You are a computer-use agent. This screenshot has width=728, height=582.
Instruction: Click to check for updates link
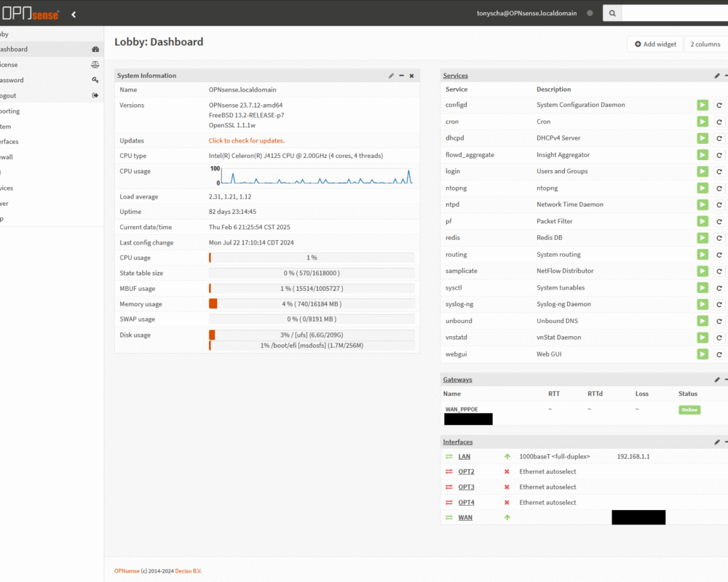point(247,140)
